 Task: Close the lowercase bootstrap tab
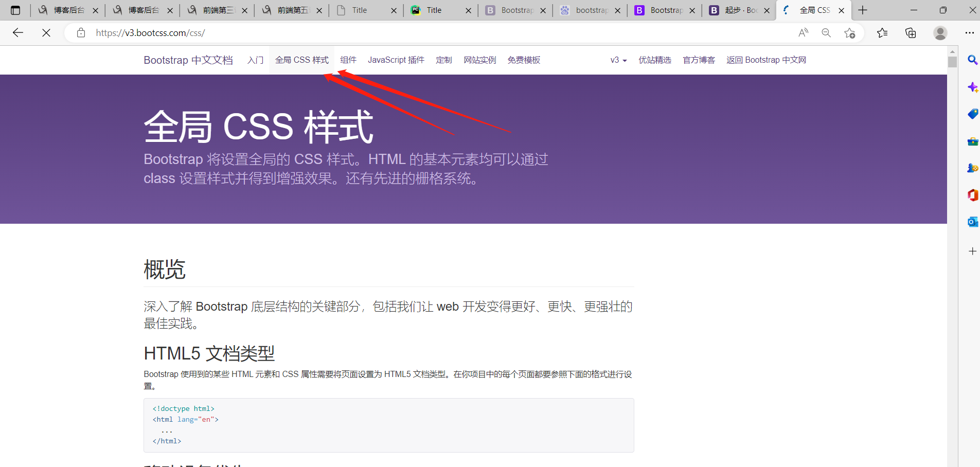pyautogui.click(x=617, y=10)
